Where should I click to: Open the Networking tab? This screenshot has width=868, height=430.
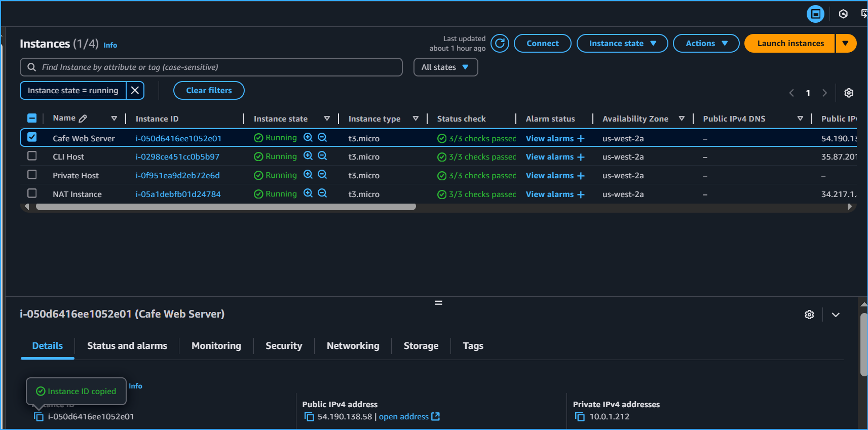353,346
